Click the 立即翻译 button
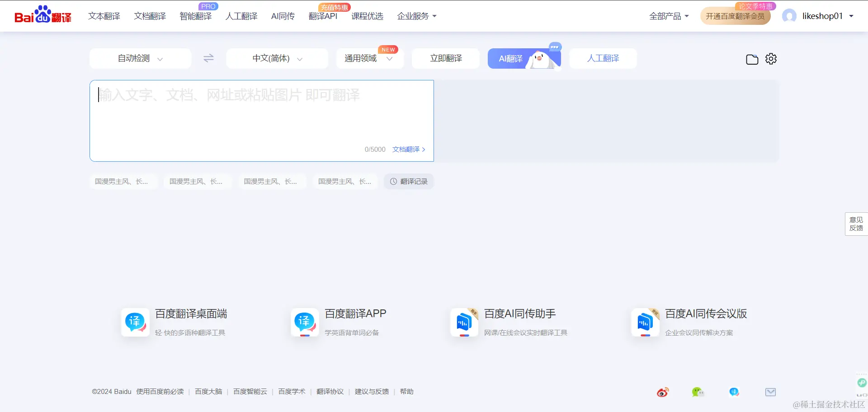868x412 pixels. [446, 58]
